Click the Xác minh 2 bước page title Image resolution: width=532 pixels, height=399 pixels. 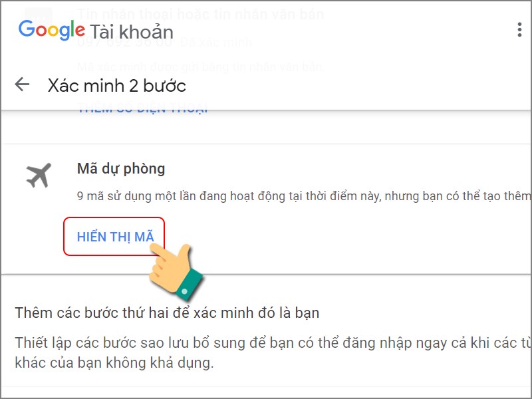click(x=117, y=85)
